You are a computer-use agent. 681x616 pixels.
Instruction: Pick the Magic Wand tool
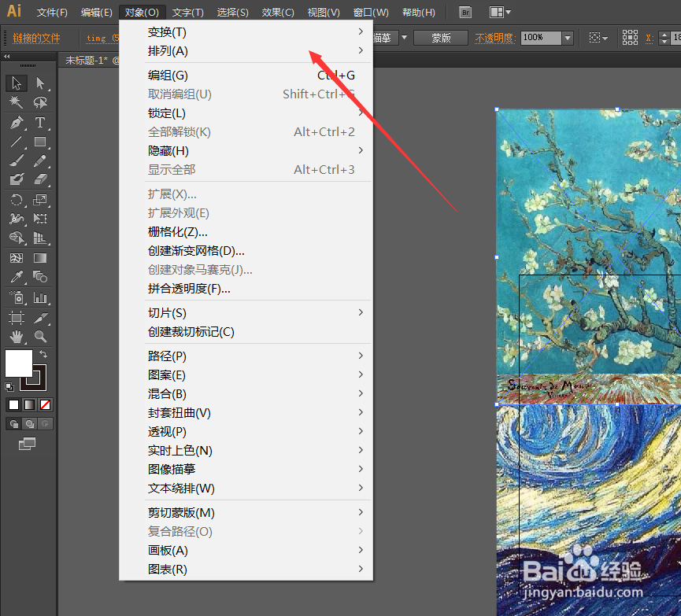[17, 102]
